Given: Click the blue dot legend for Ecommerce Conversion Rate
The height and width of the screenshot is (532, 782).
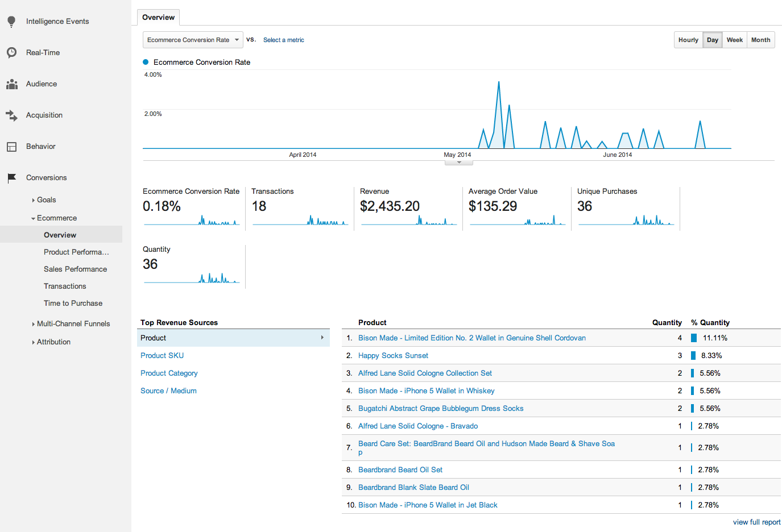Looking at the screenshot, I should click(144, 62).
